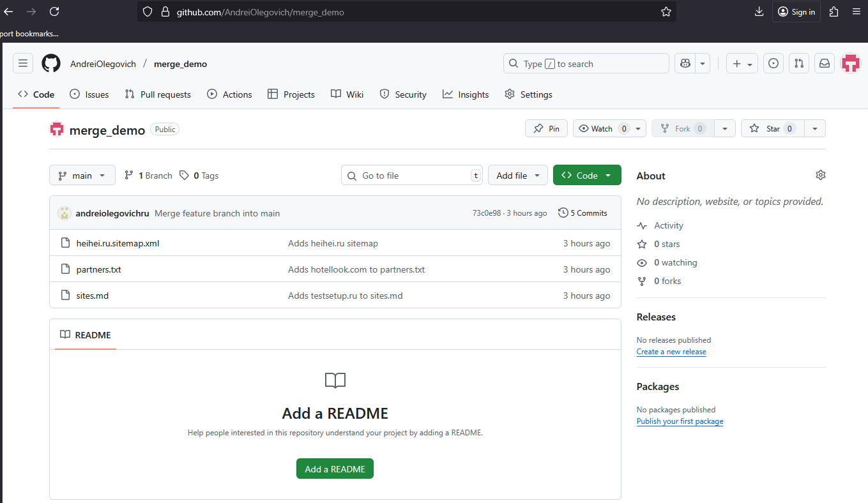Open the Security tab
868x503 pixels.
[x=402, y=94]
